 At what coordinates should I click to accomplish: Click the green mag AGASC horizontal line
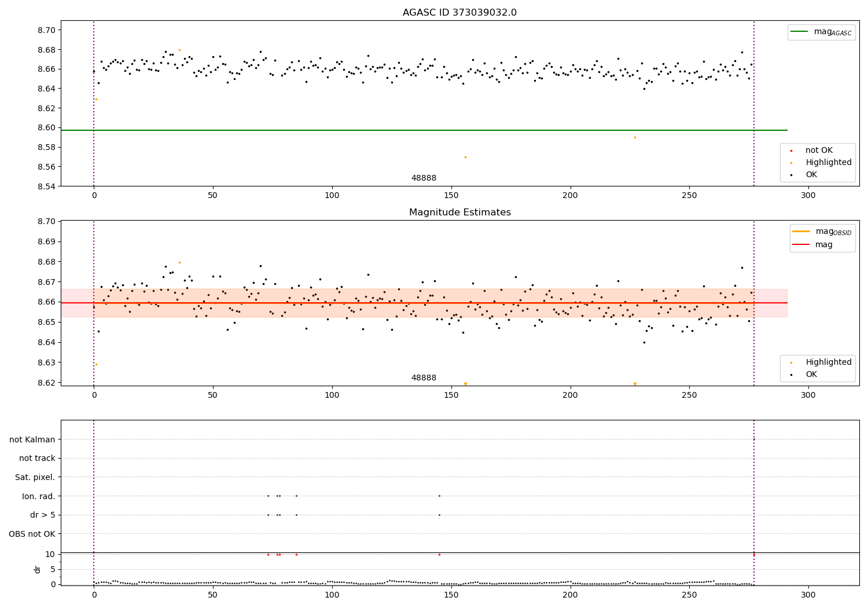tap(424, 130)
